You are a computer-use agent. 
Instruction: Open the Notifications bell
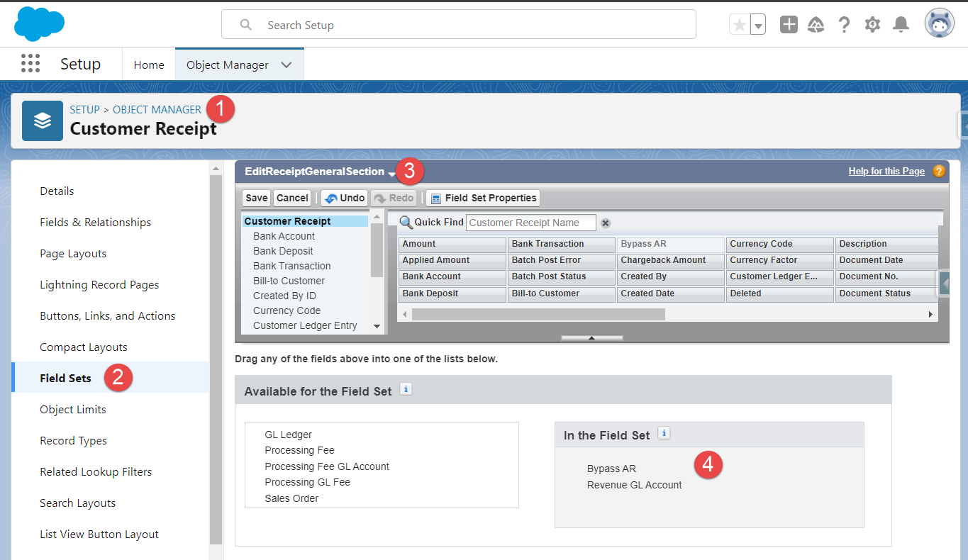901,25
